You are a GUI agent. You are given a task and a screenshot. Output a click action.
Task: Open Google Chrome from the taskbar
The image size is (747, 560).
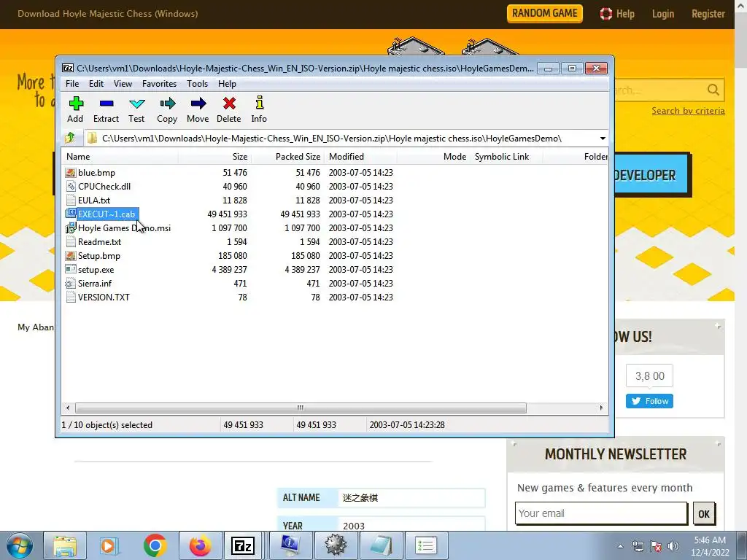155,545
